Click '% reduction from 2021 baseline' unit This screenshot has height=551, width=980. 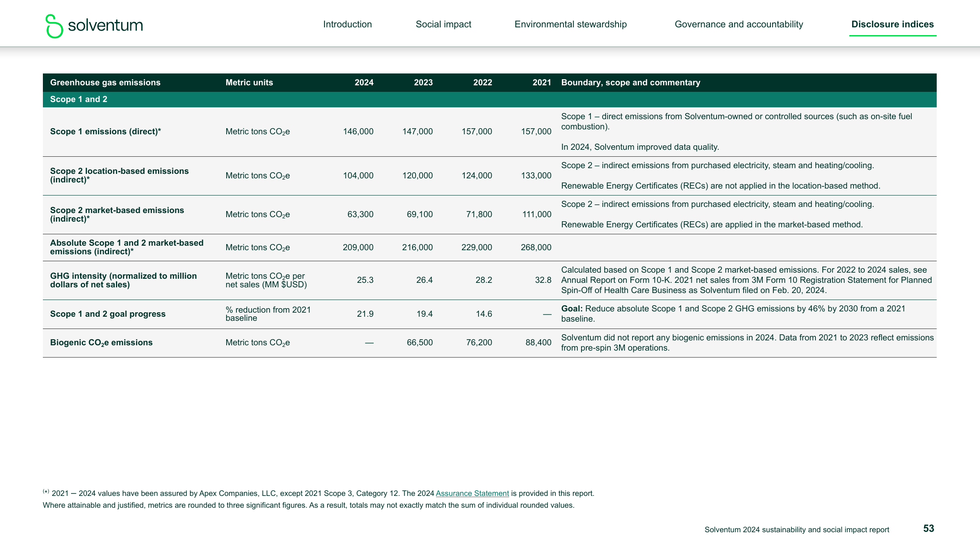[x=268, y=314]
